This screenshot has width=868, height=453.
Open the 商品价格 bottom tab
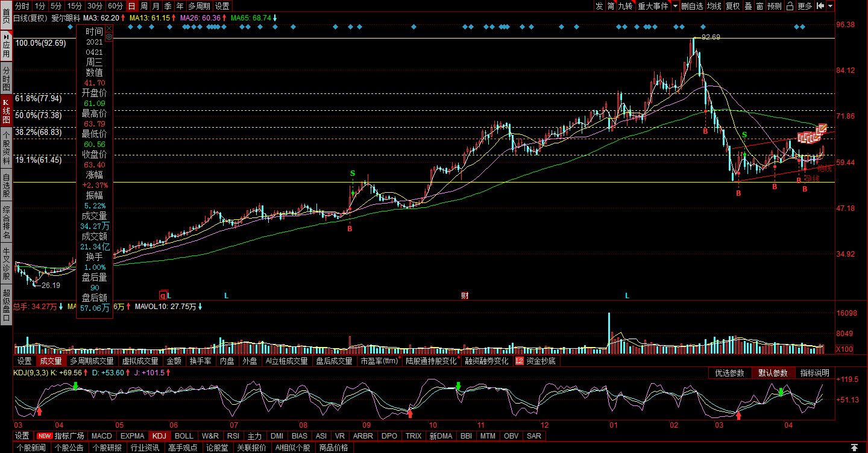333,448
